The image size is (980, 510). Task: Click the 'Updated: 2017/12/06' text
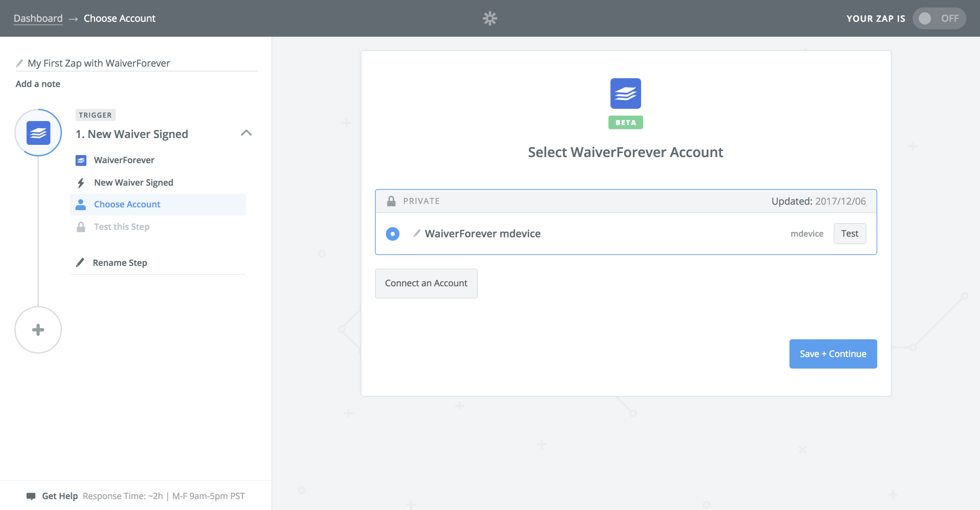(818, 201)
